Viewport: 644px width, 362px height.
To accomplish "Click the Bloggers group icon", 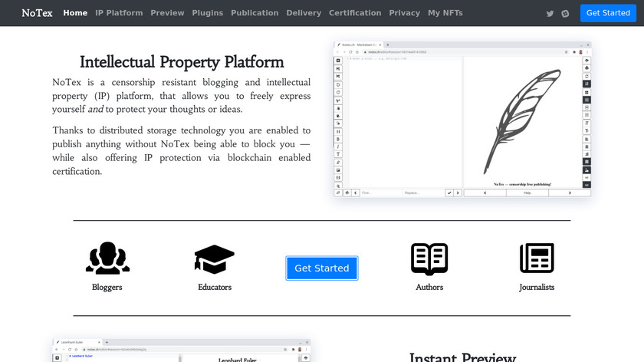I will click(107, 258).
